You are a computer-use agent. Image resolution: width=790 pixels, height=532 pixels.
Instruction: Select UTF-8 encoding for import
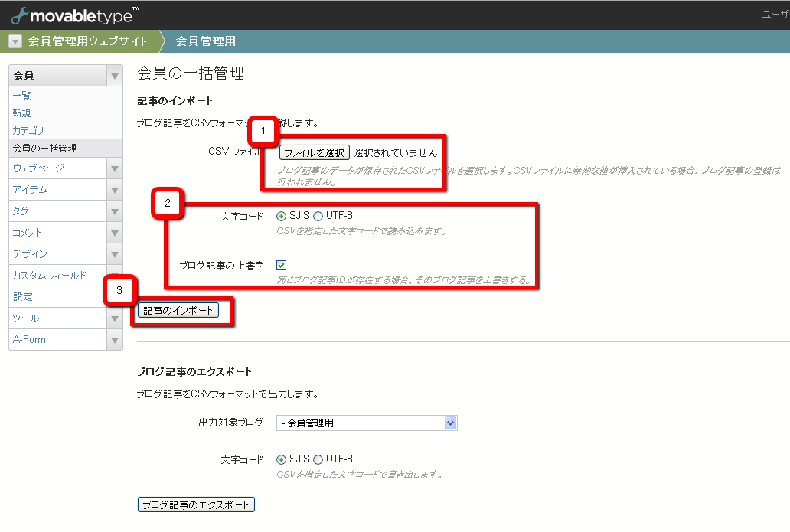click(x=318, y=216)
